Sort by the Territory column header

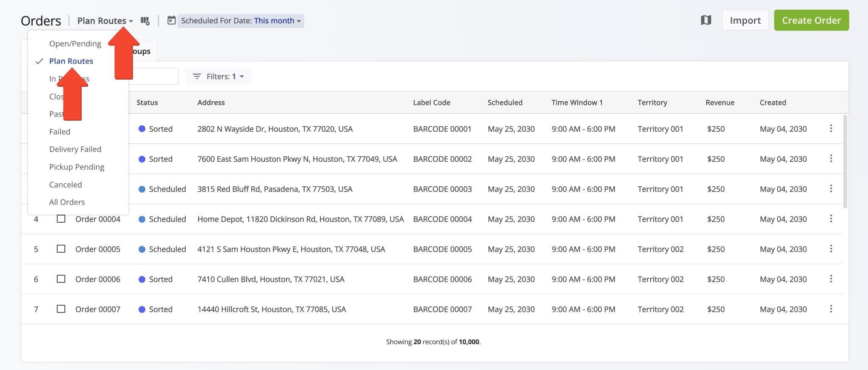click(652, 102)
